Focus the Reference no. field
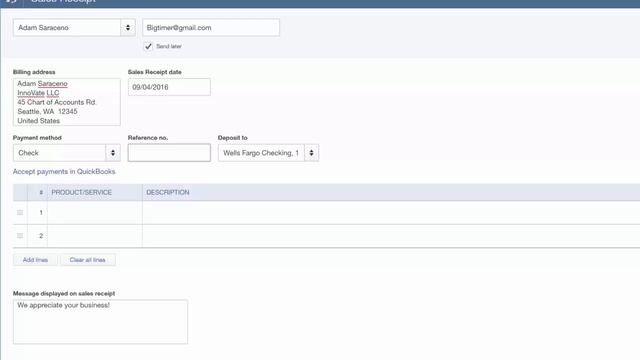Viewport: 640px width, 360px height. tap(169, 153)
